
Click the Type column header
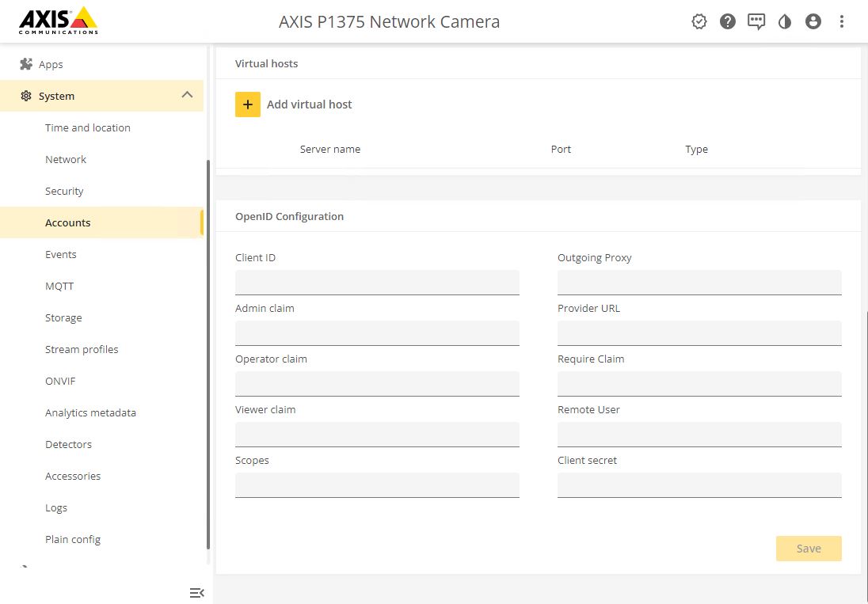[696, 150]
